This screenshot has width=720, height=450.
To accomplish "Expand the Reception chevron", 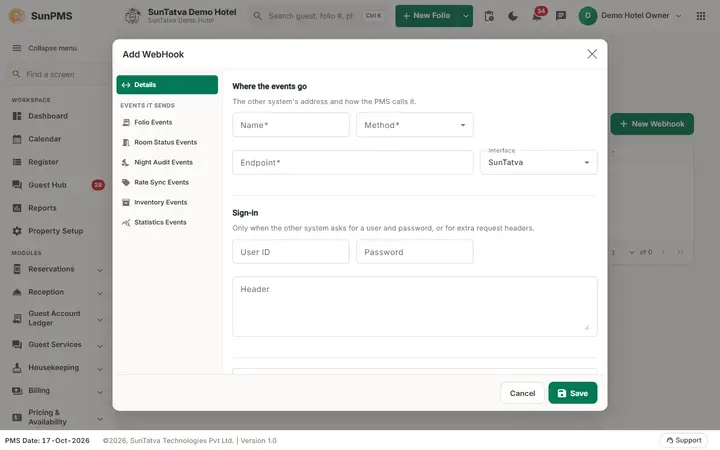I will [100, 293].
